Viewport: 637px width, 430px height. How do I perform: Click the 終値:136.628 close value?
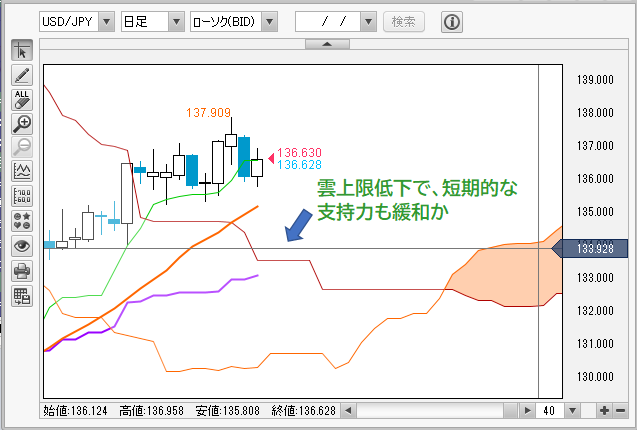[303, 411]
